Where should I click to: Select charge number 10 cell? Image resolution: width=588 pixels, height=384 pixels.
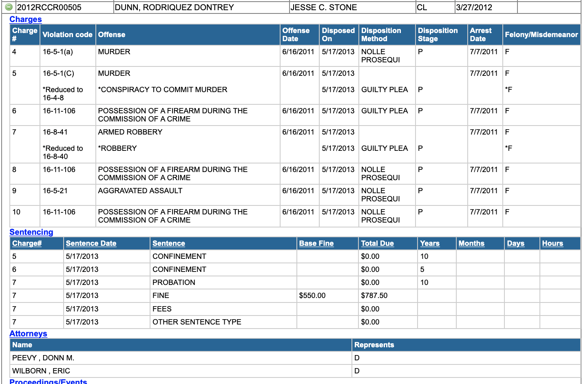click(x=25, y=216)
